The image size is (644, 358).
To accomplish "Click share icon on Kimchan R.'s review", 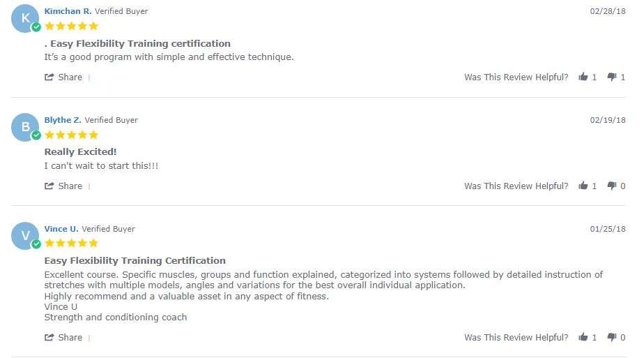I will click(49, 77).
